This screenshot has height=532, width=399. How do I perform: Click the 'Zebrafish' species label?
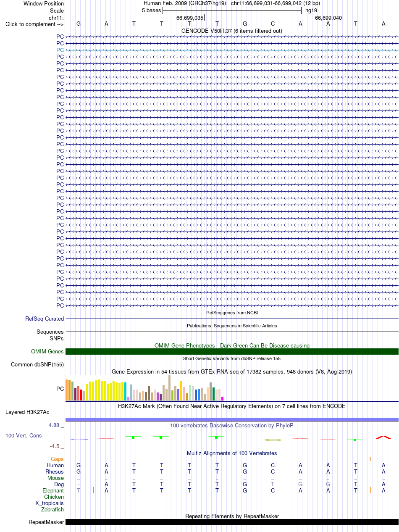(x=52, y=510)
